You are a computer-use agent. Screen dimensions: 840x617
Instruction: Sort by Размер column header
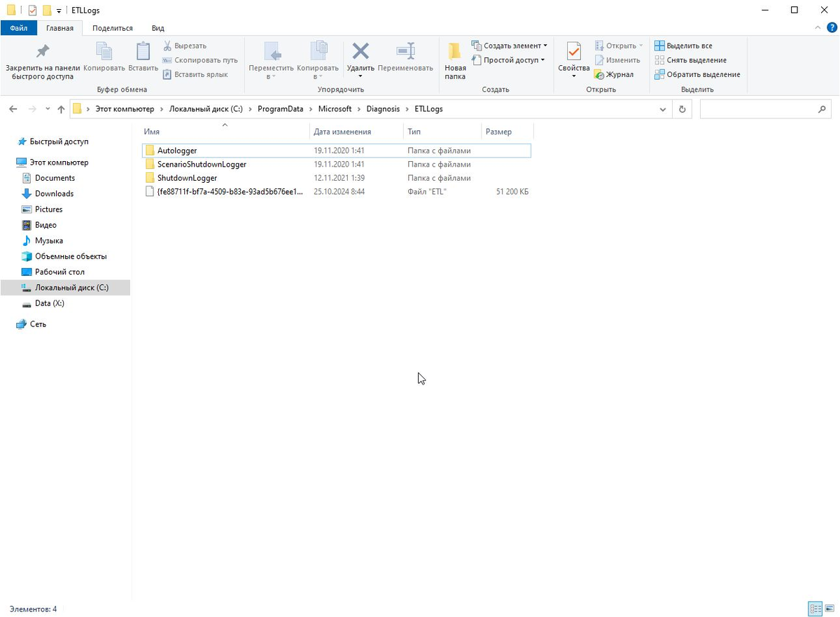[x=507, y=132]
